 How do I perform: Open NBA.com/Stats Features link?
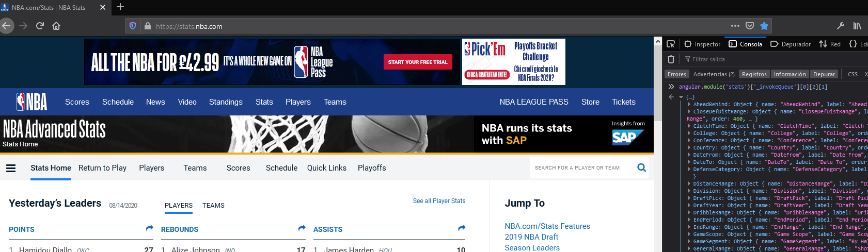tap(547, 226)
